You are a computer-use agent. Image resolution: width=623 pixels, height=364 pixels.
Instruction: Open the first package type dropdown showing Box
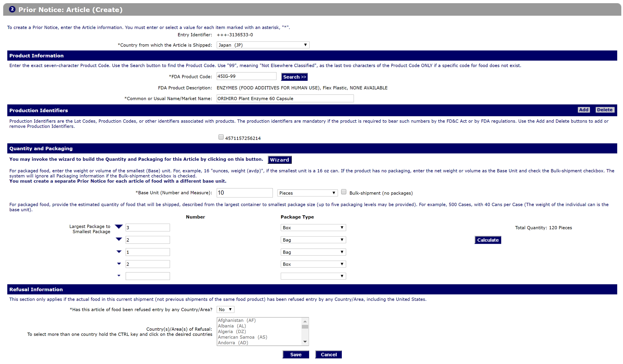click(x=313, y=228)
